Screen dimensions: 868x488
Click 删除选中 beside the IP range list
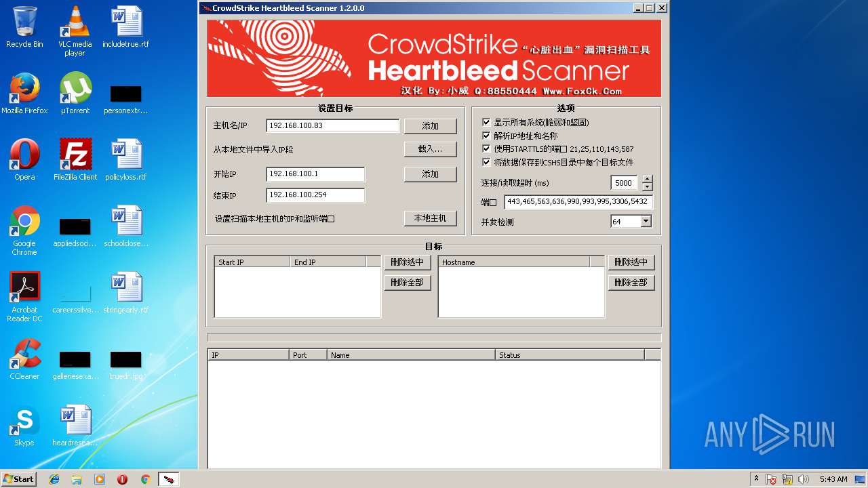(x=407, y=262)
